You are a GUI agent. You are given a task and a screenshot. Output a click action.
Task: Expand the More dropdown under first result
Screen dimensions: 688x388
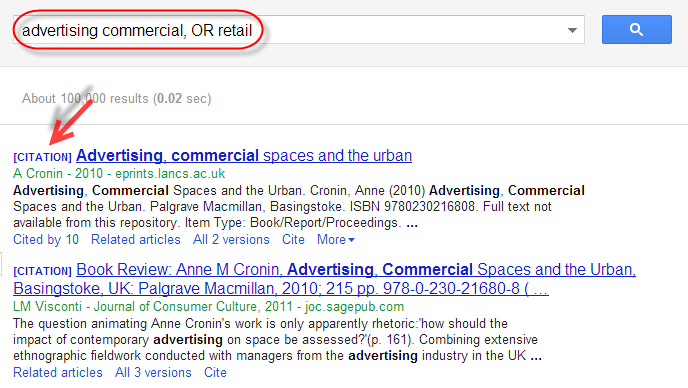click(336, 240)
